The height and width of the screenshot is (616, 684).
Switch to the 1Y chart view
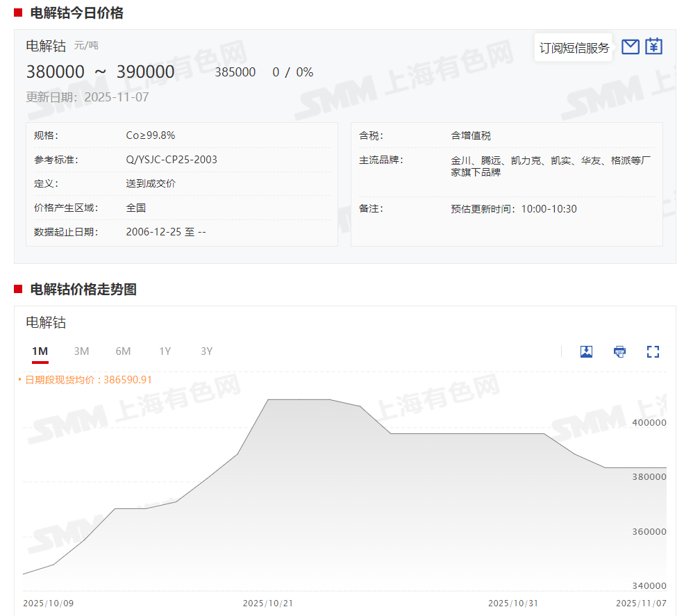point(165,351)
